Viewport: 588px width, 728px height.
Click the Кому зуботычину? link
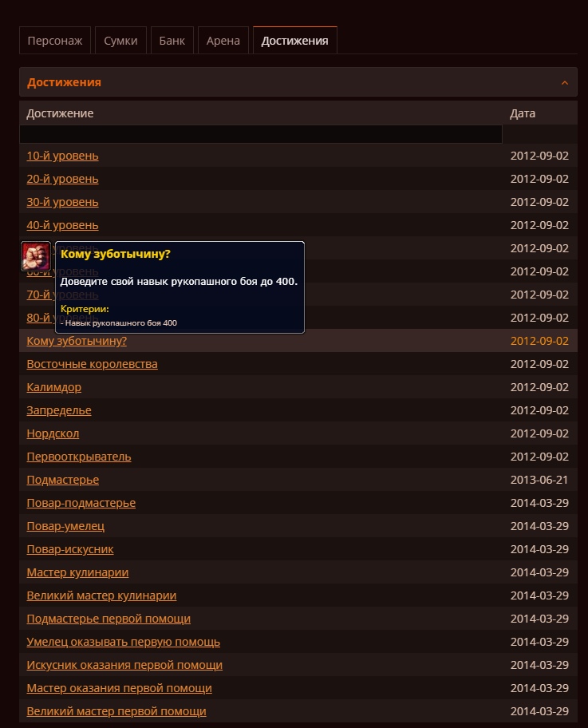point(77,341)
